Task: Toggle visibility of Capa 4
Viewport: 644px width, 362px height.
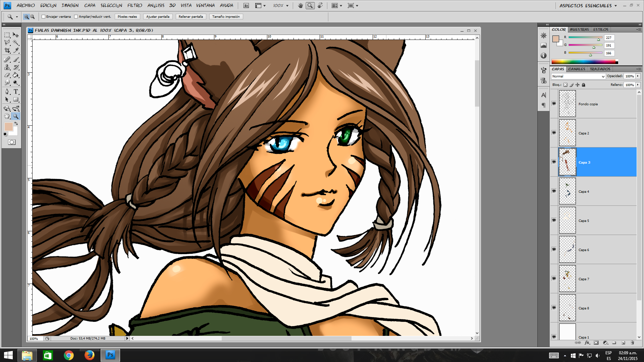Action: [554, 191]
